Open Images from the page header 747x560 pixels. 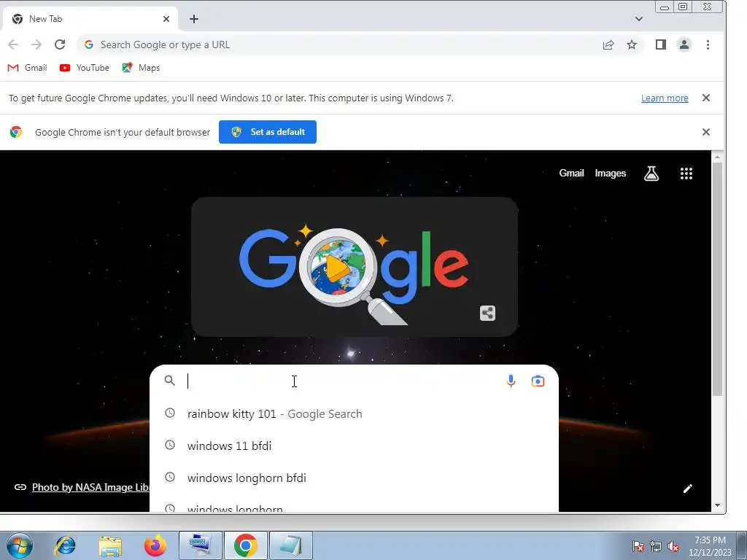click(x=611, y=174)
